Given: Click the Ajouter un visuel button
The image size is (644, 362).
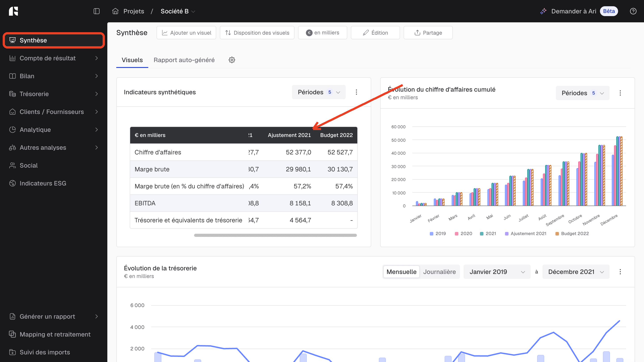Looking at the screenshot, I should click(186, 33).
